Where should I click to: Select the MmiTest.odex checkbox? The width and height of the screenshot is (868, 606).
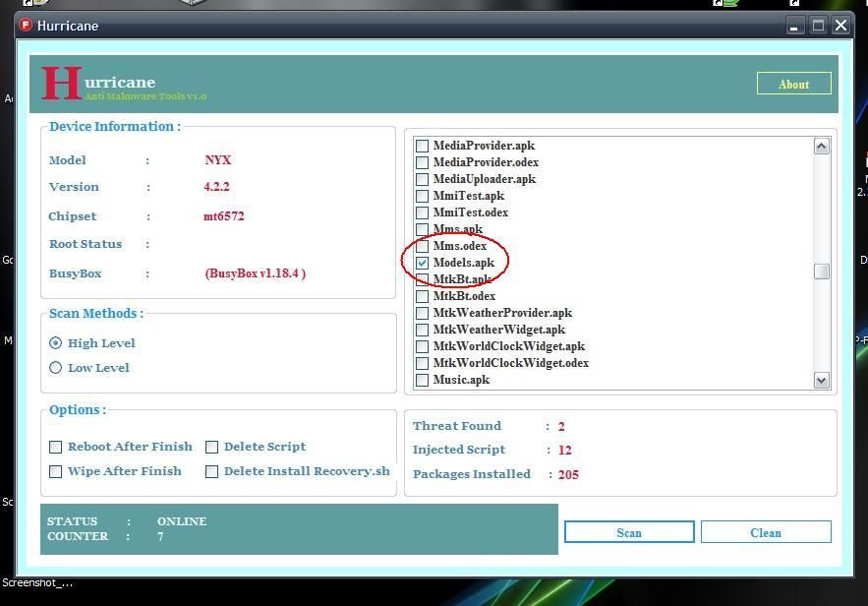click(423, 212)
